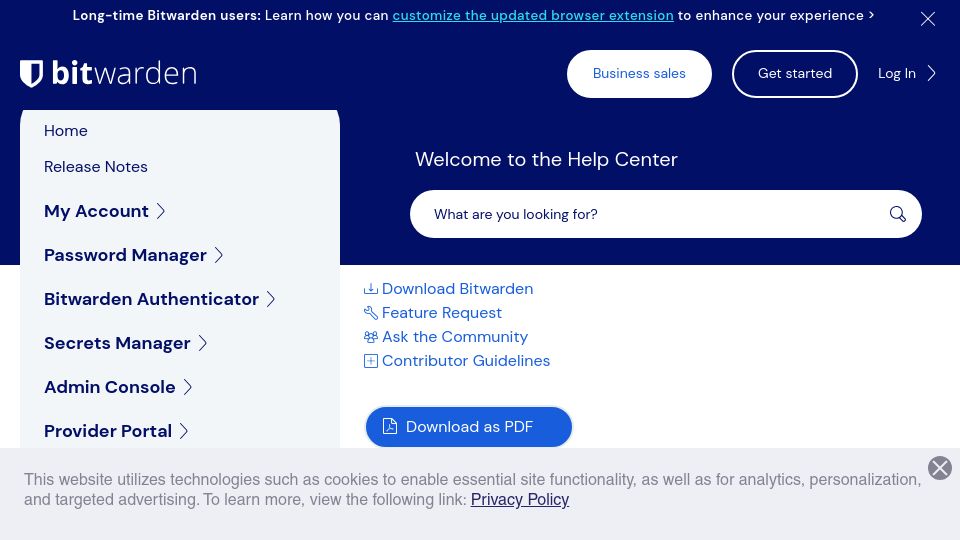
Task: Go to Home in sidebar
Action: coord(66,130)
